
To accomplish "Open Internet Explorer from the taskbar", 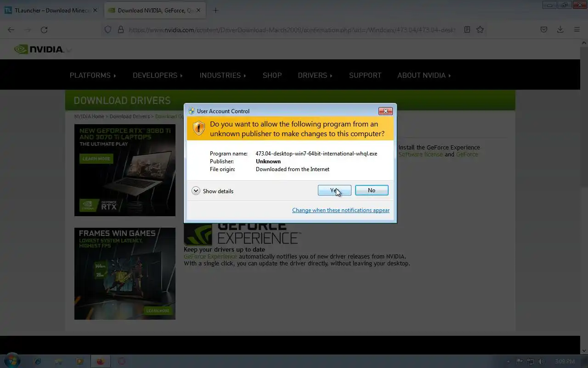I will click(38, 362).
